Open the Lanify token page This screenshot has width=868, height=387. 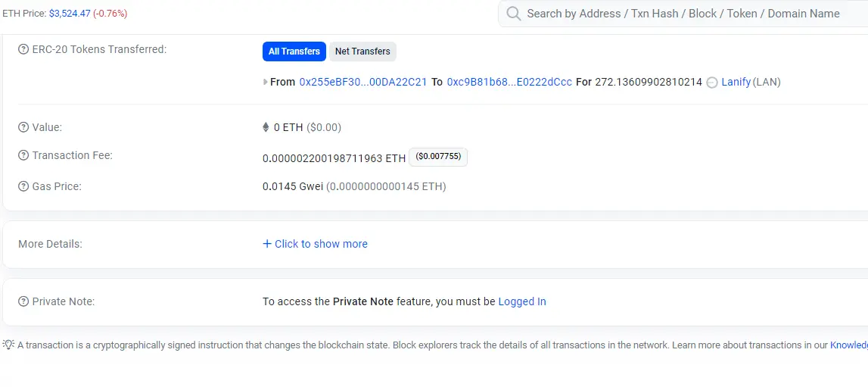[736, 82]
